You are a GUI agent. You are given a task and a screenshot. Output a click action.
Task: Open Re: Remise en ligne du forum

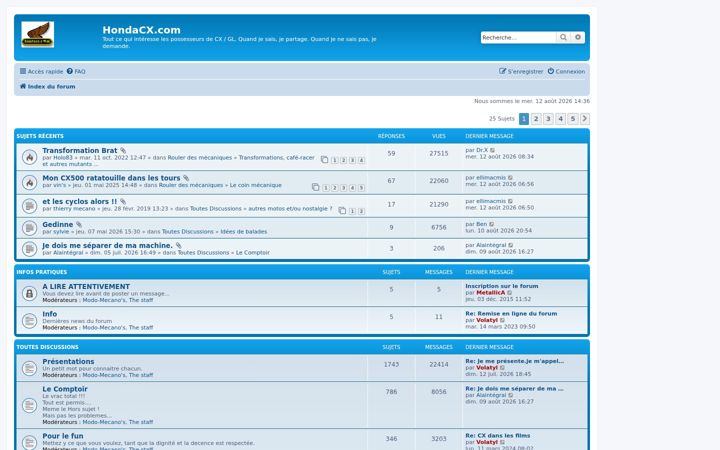click(x=511, y=314)
